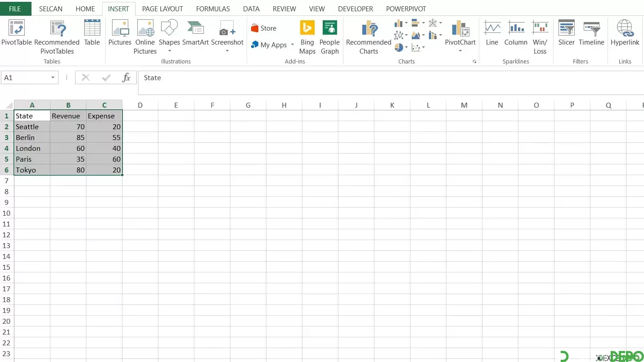The height and width of the screenshot is (362, 644).
Task: Open Online Pictures
Action: tap(145, 37)
